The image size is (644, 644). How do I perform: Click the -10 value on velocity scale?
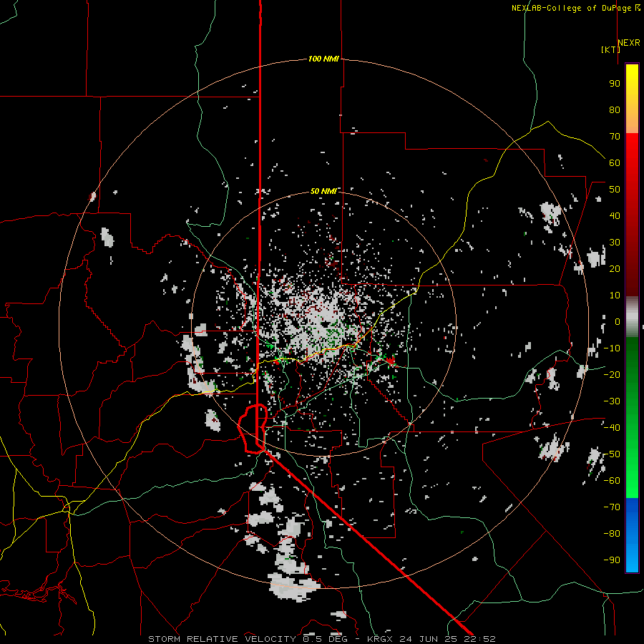pos(612,348)
